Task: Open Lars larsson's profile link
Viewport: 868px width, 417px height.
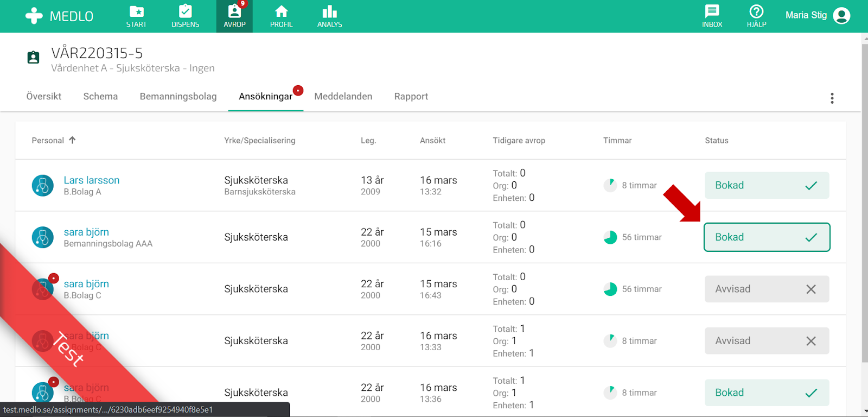Action: (92, 180)
